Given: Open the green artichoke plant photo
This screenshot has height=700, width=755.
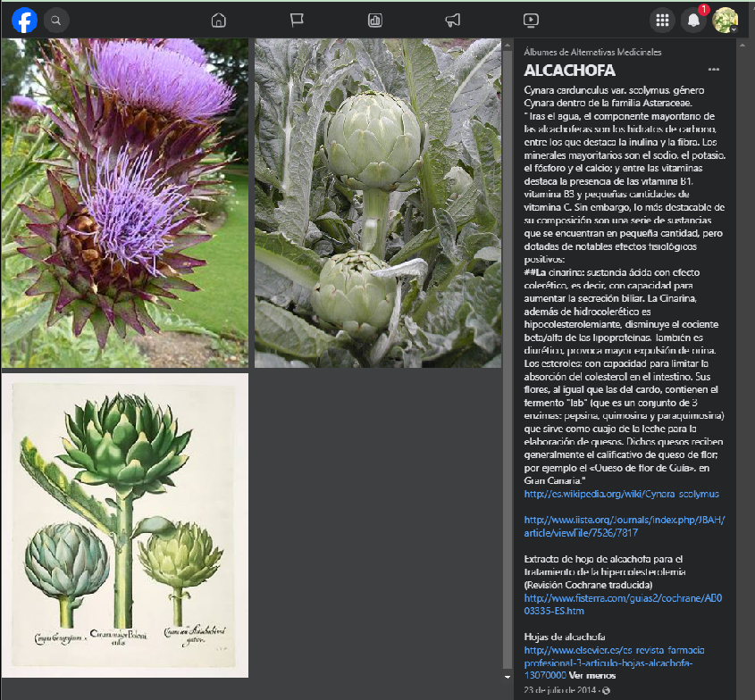Looking at the screenshot, I should tap(378, 203).
